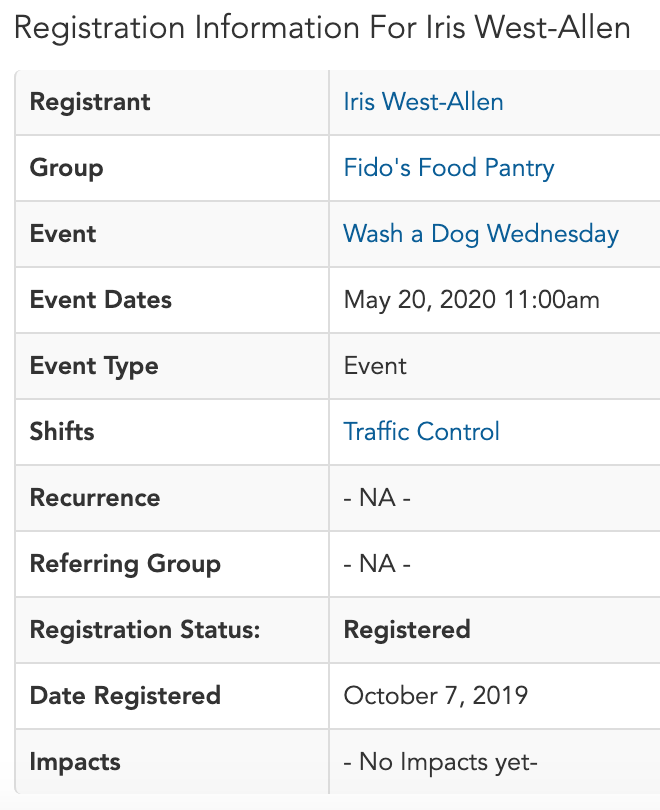Click the Event row label

coord(62,234)
